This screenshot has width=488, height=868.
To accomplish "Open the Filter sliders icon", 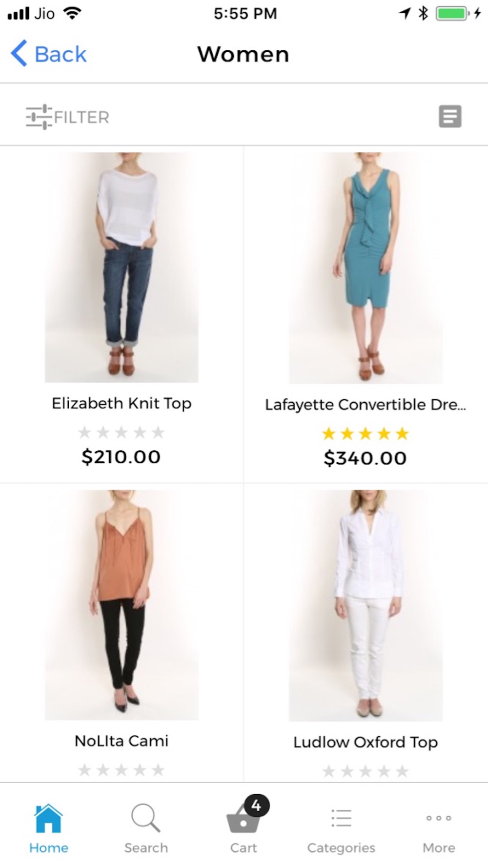I will [39, 117].
